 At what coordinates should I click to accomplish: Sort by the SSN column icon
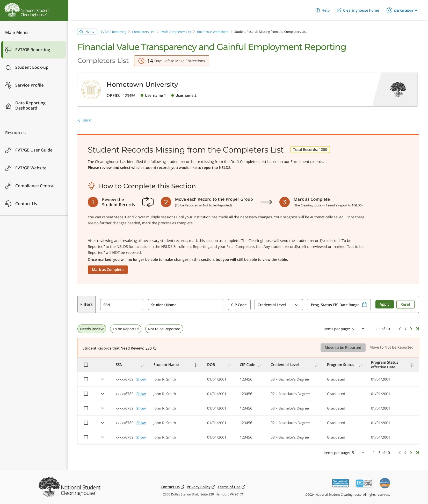(143, 365)
